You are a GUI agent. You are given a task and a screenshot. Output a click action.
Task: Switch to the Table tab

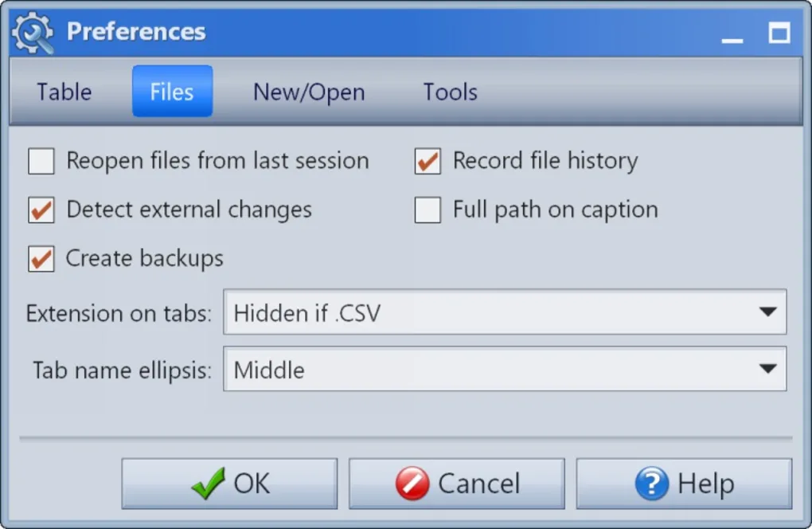(x=64, y=92)
